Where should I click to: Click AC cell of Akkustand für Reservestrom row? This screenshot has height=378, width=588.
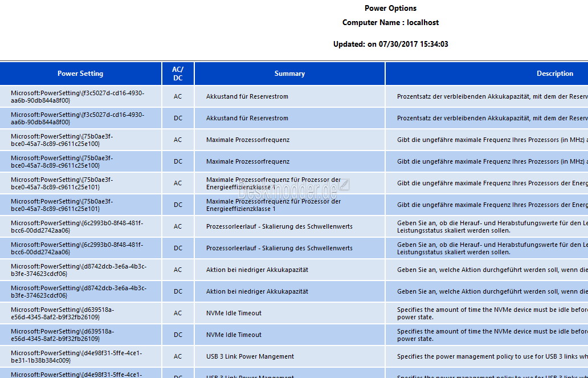[x=178, y=96]
